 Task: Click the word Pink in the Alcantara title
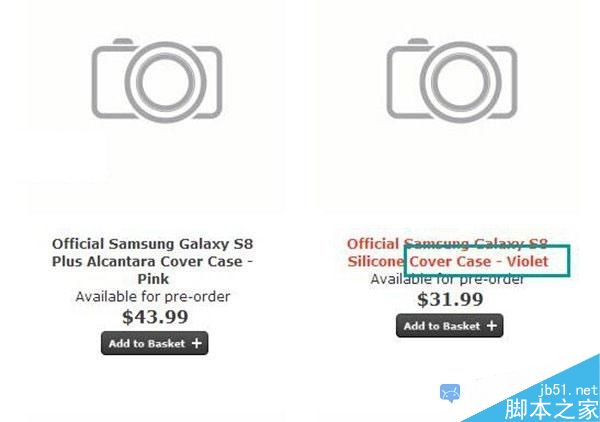[153, 279]
